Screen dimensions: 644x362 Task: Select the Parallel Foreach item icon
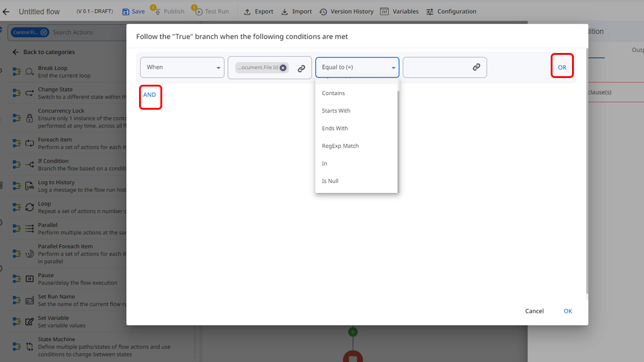click(x=29, y=254)
